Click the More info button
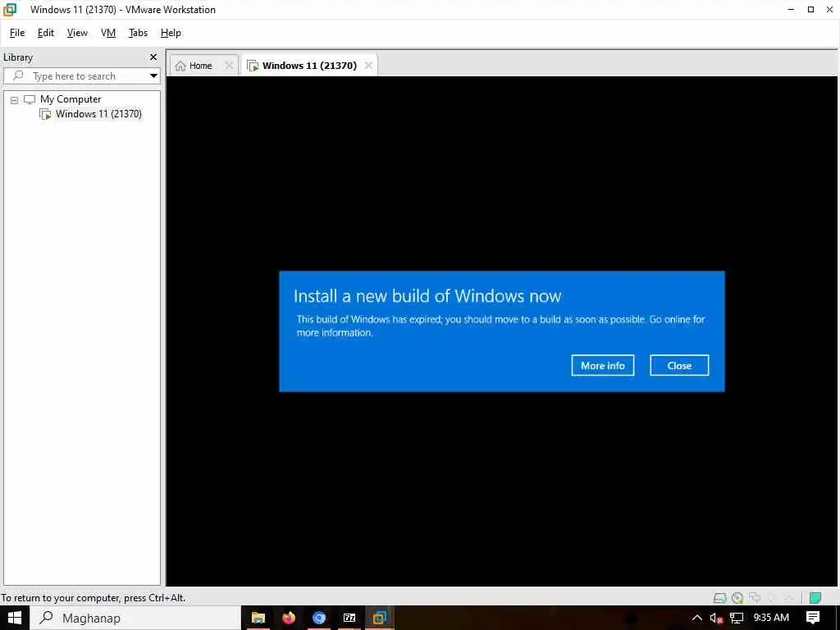Viewport: 840px width, 630px height. [603, 365]
